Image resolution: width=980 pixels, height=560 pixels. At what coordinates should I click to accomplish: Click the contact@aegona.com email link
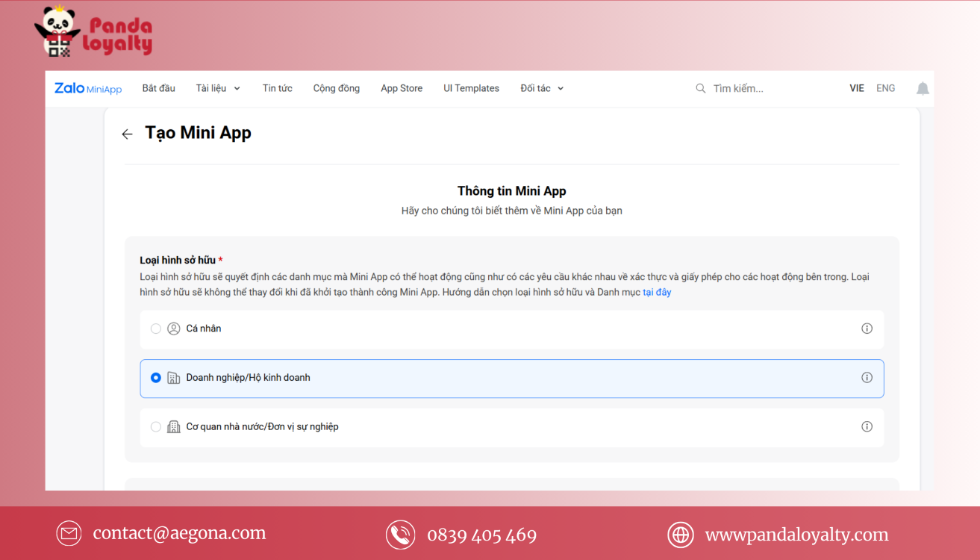click(179, 533)
